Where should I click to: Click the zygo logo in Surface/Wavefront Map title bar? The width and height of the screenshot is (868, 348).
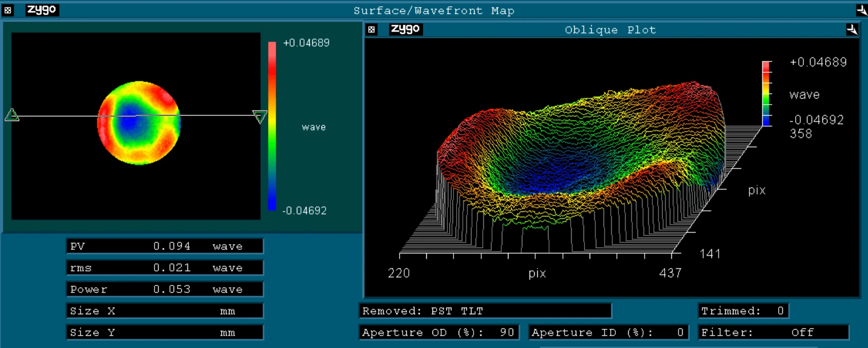[x=42, y=10]
